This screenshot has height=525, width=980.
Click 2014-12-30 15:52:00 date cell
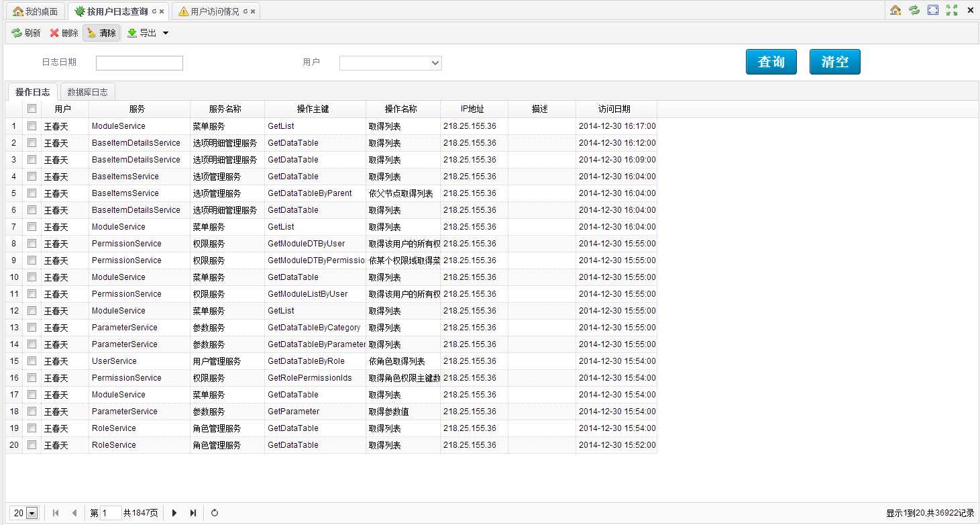click(x=616, y=445)
